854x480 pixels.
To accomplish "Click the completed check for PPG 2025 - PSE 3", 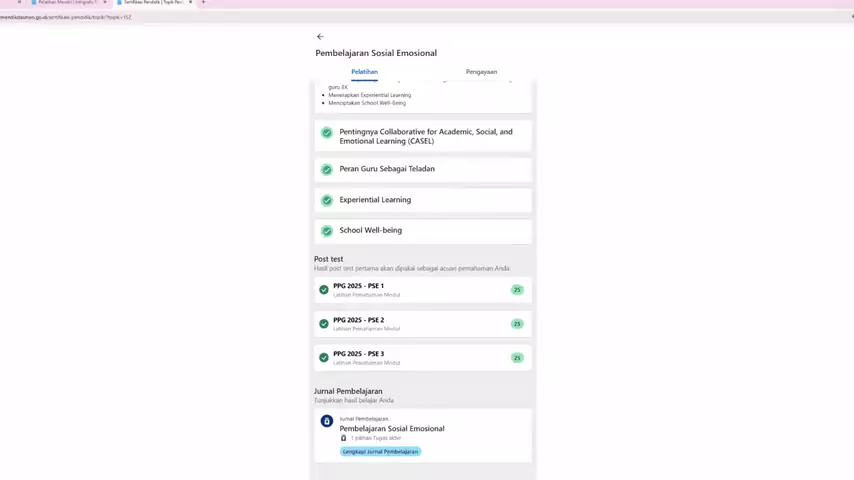I will click(324, 358).
